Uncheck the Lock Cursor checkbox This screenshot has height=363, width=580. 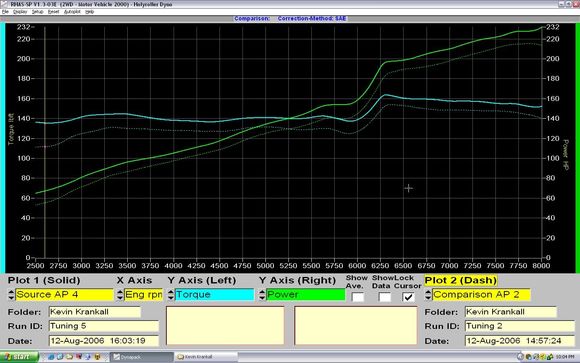click(x=408, y=297)
